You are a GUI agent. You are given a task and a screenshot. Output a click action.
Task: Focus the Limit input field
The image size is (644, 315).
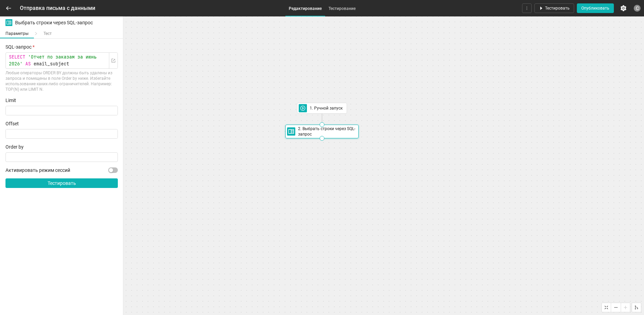62,111
